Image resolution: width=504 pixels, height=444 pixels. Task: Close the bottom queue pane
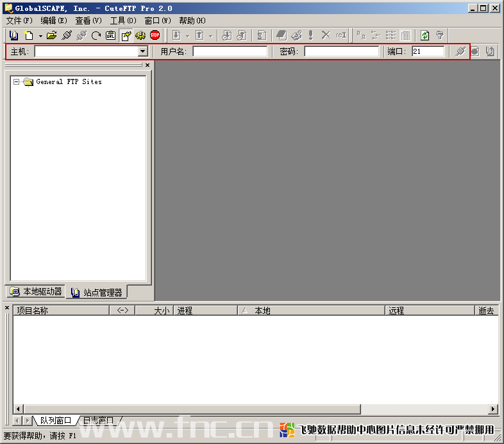pyautogui.click(x=7, y=308)
